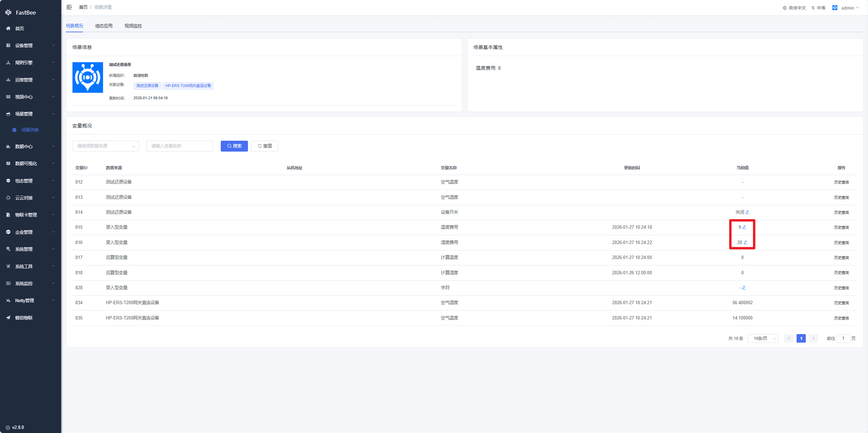868x433 pixels.
Task: Switch to the 视频监控 tab
Action: (x=133, y=26)
